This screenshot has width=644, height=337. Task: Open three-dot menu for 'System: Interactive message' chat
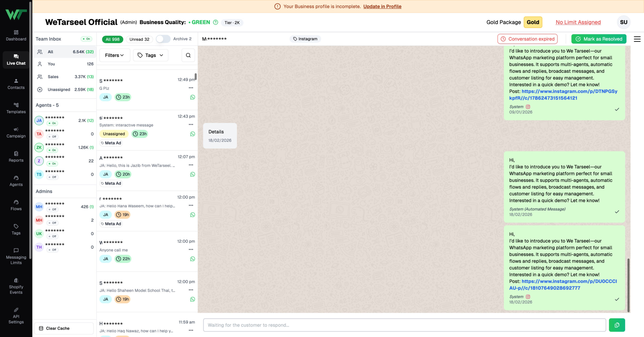191,124
